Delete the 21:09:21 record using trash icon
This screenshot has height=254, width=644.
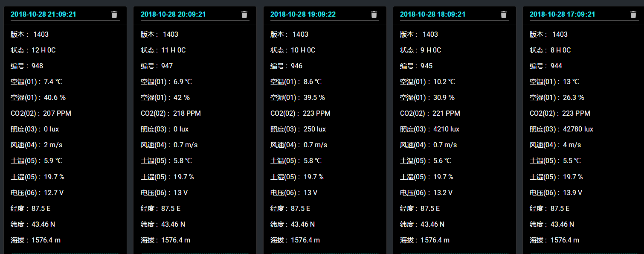114,15
